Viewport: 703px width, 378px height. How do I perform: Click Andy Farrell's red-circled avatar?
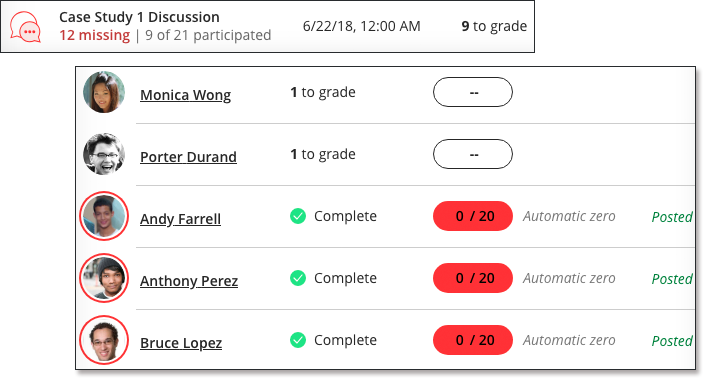[104, 216]
